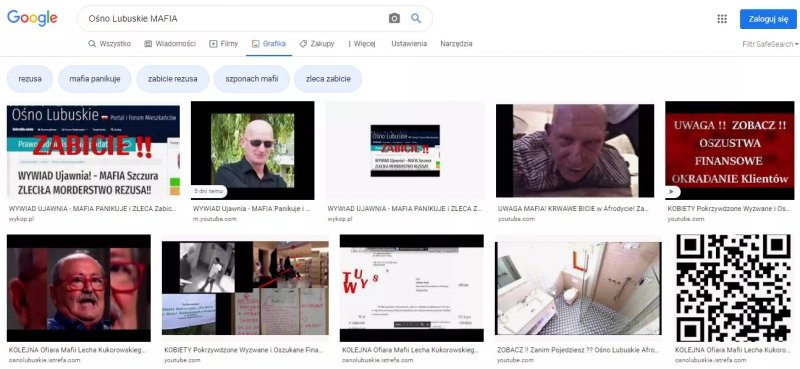Open Narzędzia tools

pos(456,44)
